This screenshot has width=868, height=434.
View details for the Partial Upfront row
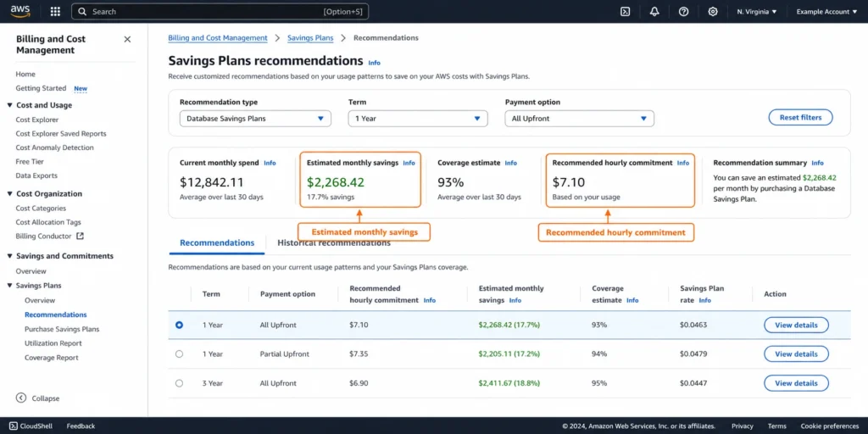pos(796,353)
